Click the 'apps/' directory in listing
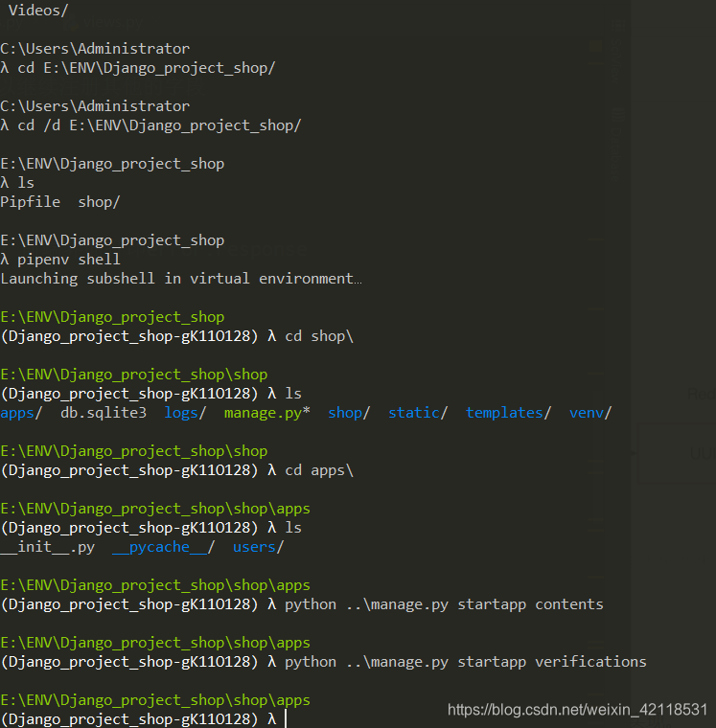Screen dimensions: 716x728 pos(21,413)
